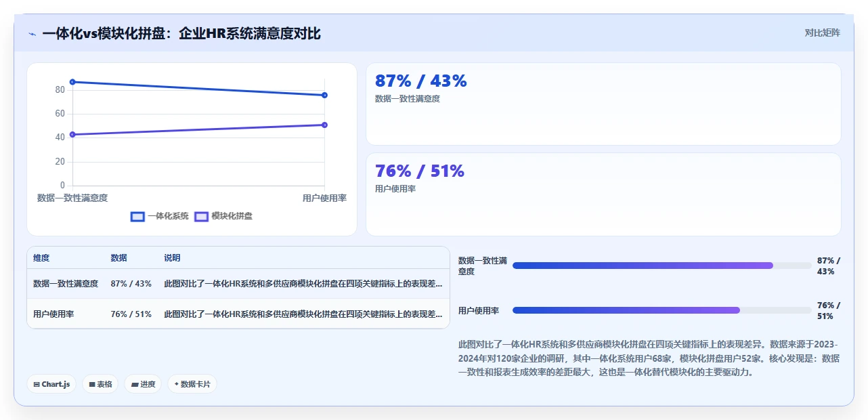Click the title icon before 一体化vs模块化拼盘
The width and height of the screenshot is (868, 420).
32,34
